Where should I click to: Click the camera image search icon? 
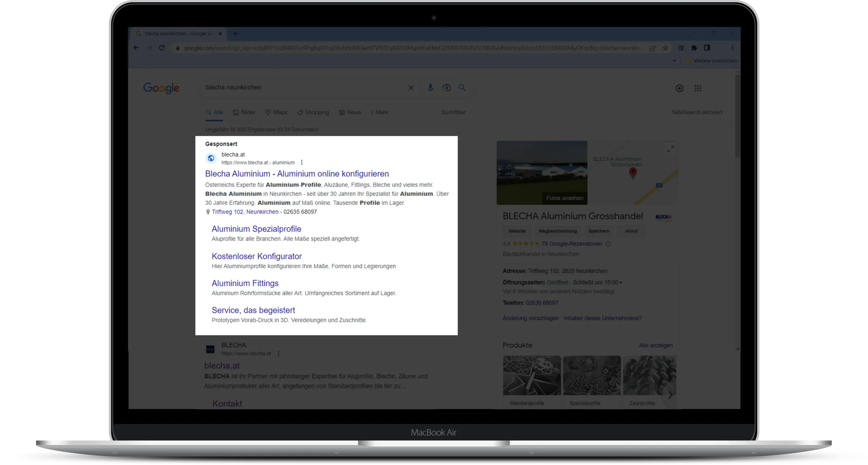(446, 88)
